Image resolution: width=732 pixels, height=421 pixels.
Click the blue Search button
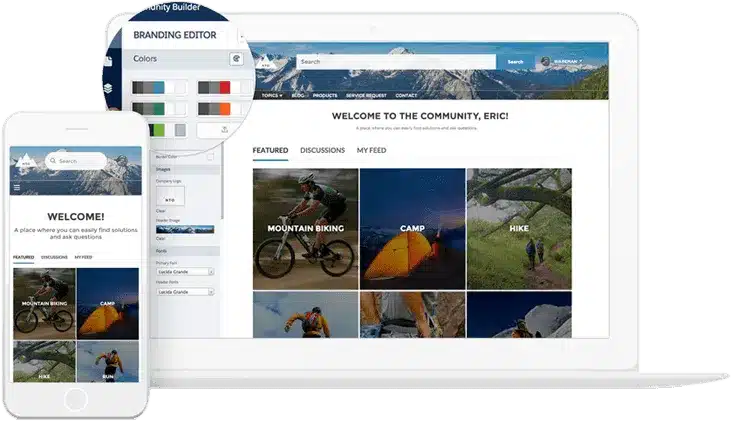(x=515, y=62)
